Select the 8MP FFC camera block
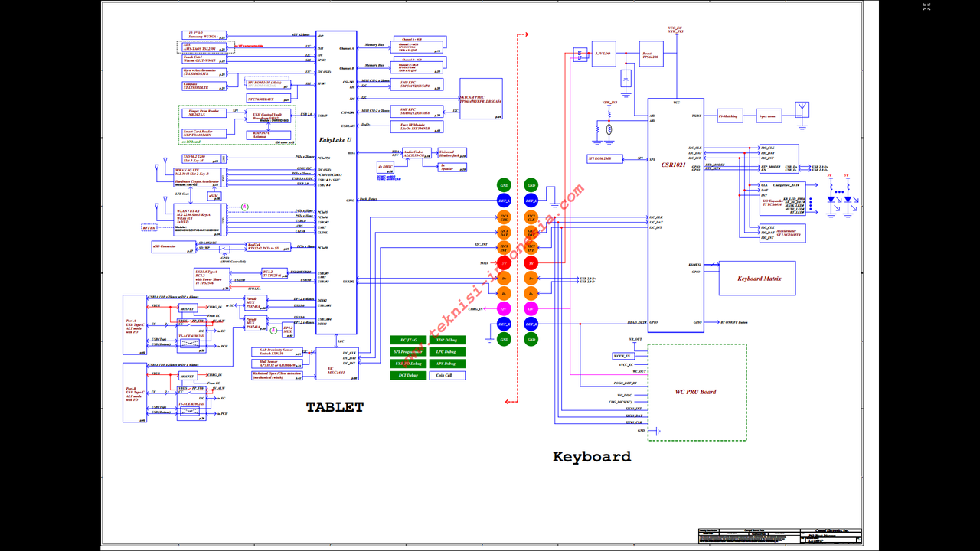Screen dimensions: 980x551 point(416,84)
